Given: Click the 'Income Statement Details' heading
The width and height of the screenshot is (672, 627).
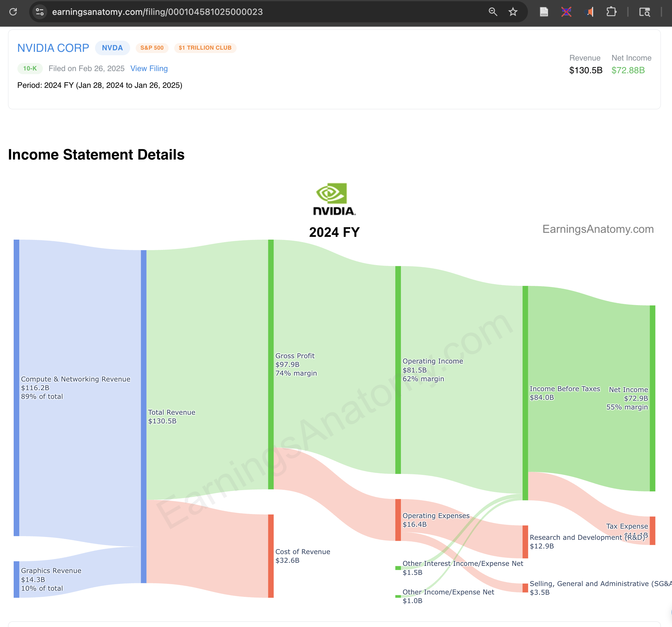Looking at the screenshot, I should point(96,154).
